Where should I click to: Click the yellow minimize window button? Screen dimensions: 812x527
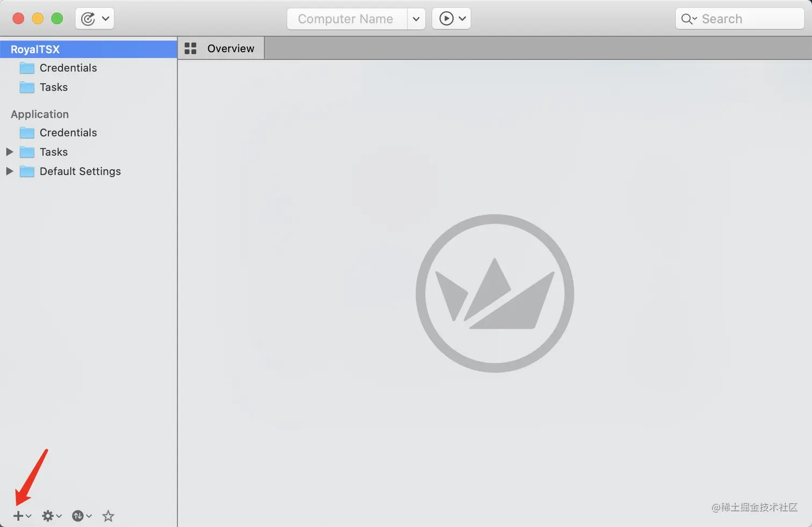[x=38, y=19]
